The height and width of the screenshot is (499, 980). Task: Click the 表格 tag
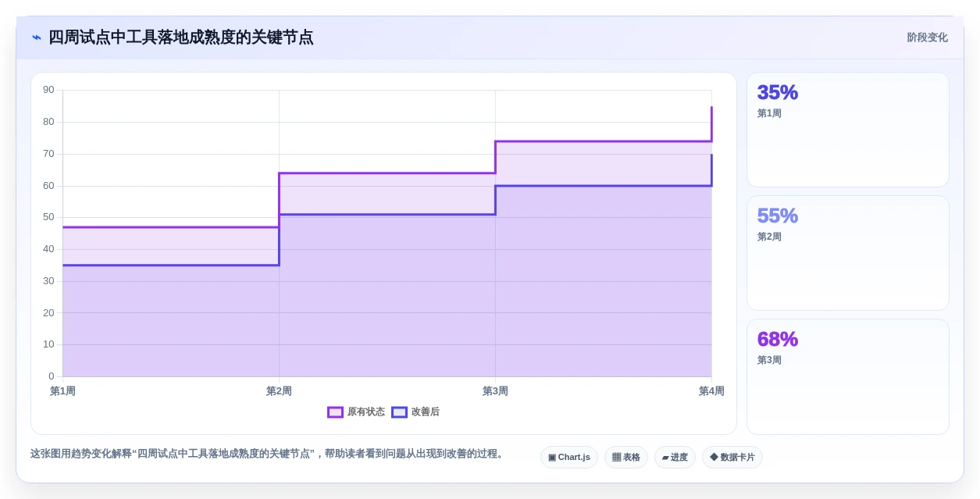626,457
